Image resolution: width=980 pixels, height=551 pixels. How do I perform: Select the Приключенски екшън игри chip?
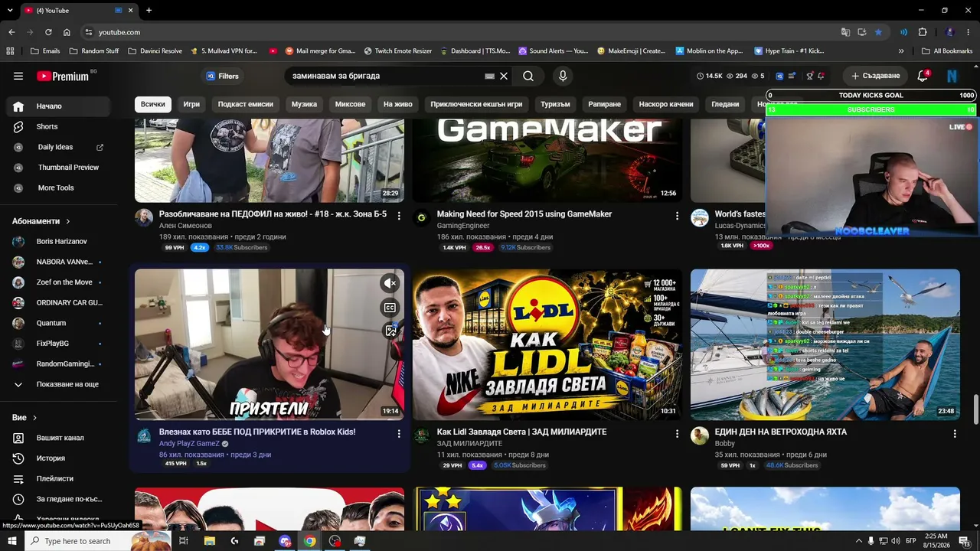coord(476,104)
